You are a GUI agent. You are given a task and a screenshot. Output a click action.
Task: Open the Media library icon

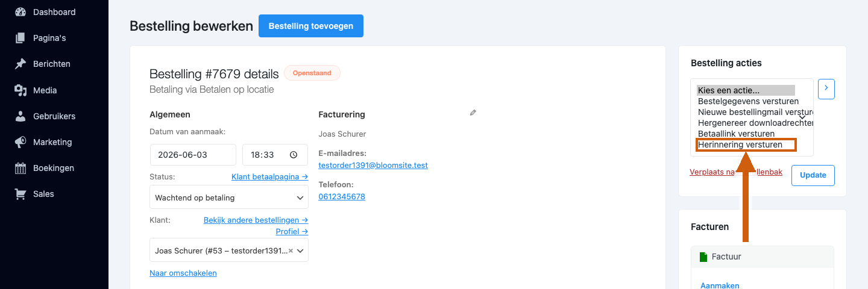(x=20, y=90)
